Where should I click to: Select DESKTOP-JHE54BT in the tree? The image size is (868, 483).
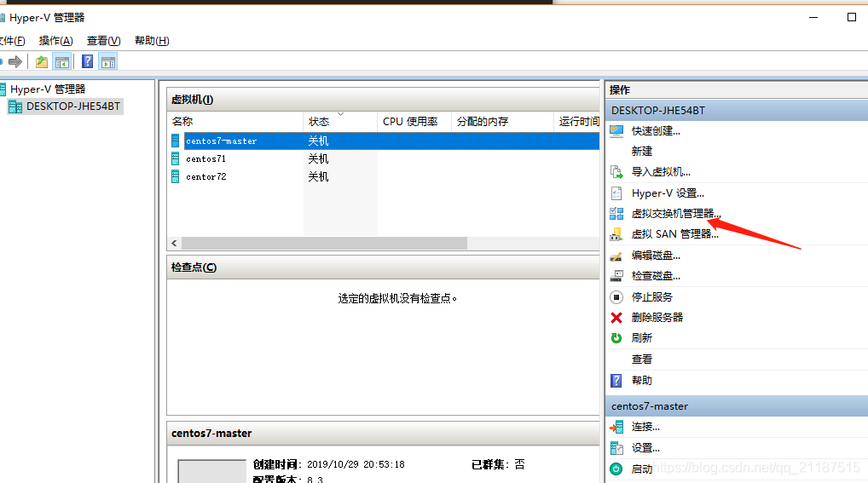coord(73,106)
